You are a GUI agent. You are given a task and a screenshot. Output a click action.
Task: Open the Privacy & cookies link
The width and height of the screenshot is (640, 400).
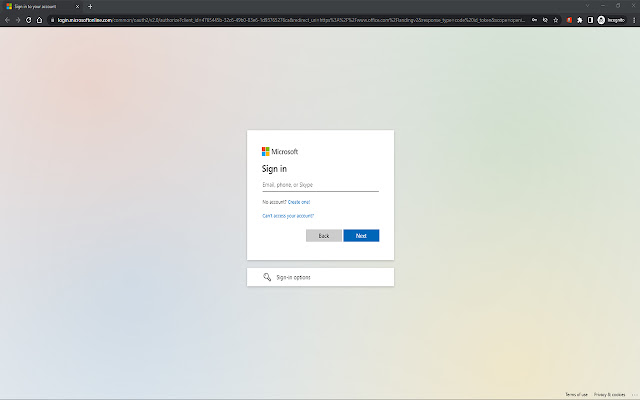609,395
